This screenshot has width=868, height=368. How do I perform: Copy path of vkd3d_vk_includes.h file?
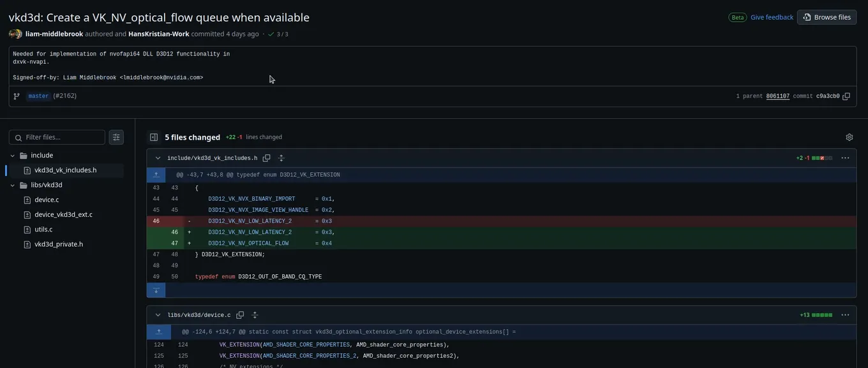click(x=267, y=158)
